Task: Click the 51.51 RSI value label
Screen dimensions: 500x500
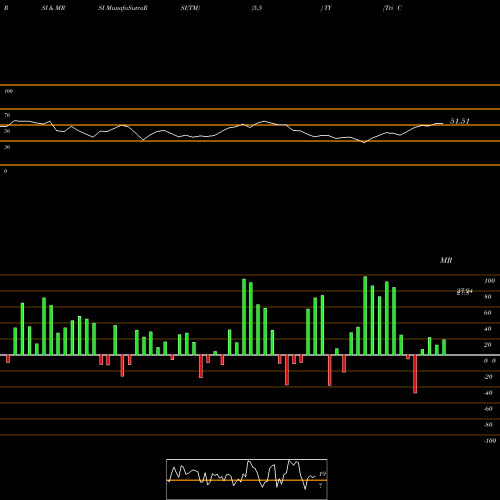Action: pos(460,121)
